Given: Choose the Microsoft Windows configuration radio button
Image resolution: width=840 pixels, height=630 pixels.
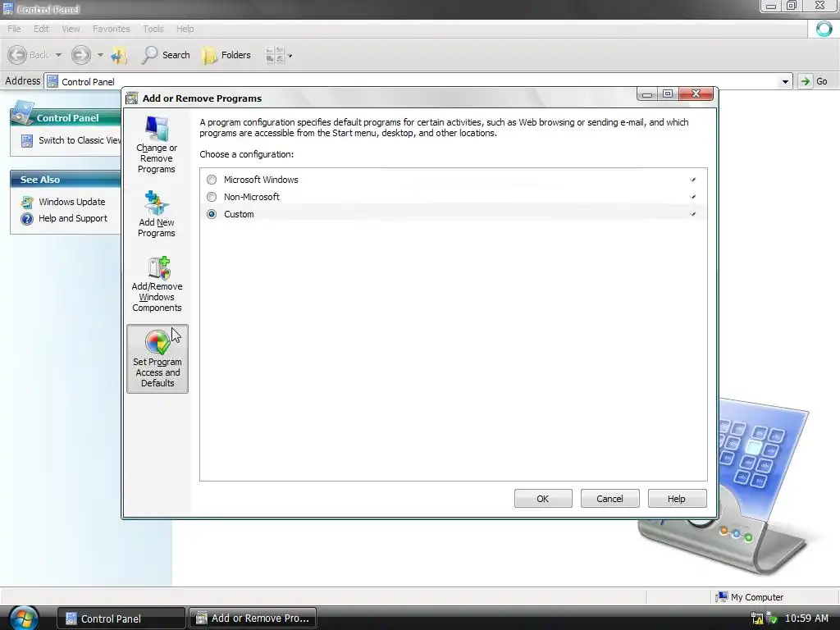Looking at the screenshot, I should click(x=212, y=180).
